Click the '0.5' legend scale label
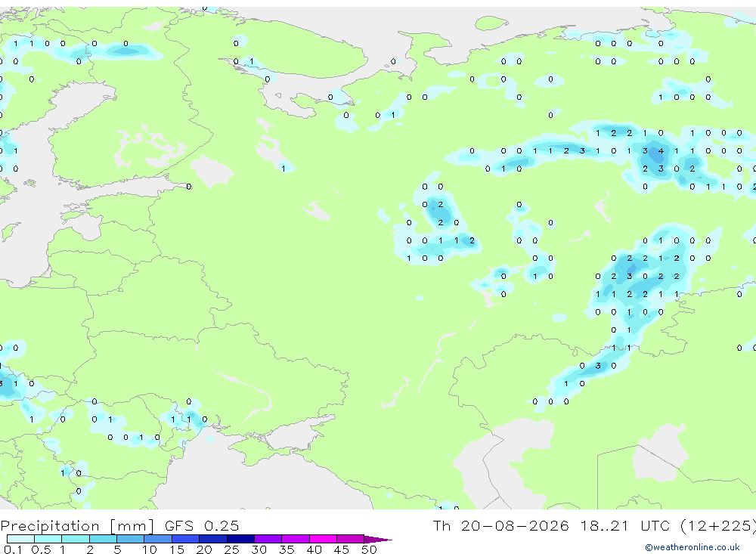The height and width of the screenshot is (554, 756). [x=41, y=549]
